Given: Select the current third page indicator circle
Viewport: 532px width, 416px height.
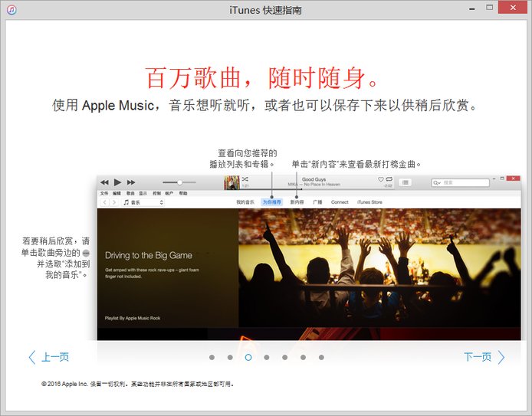Looking at the screenshot, I should 248,357.
